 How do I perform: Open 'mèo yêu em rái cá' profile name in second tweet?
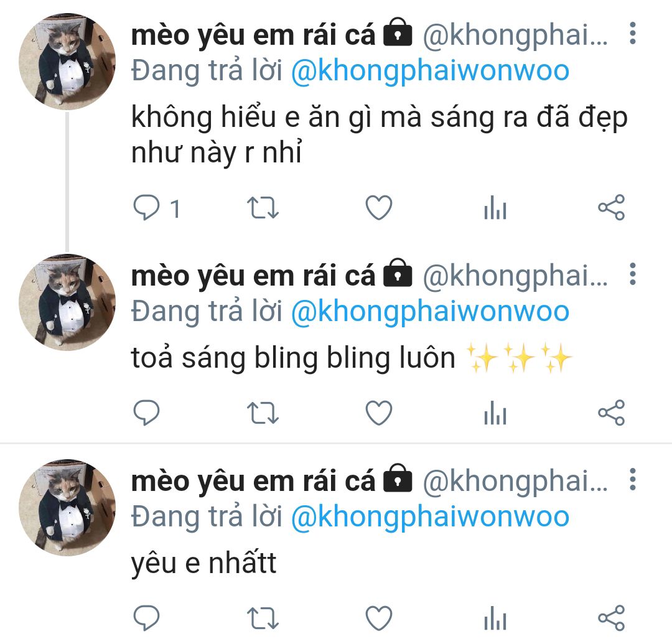click(x=253, y=276)
